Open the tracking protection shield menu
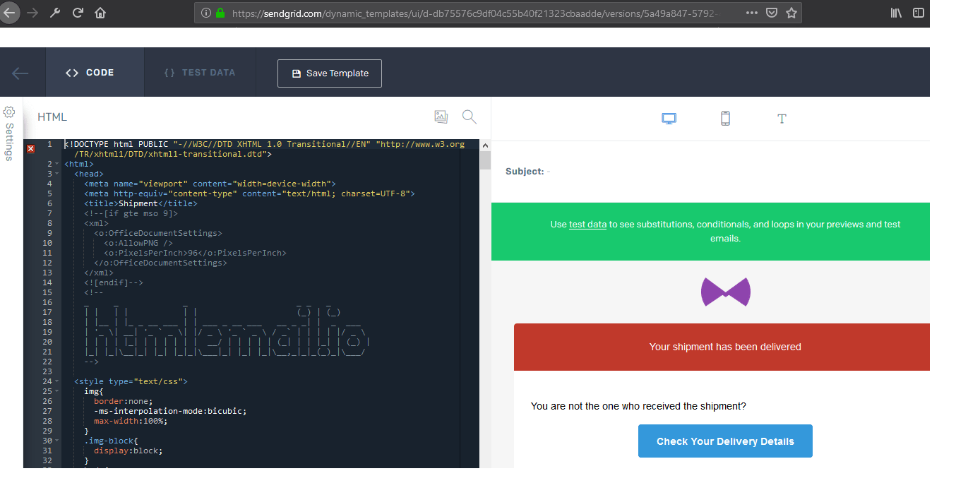The height and width of the screenshot is (483, 980). (772, 12)
